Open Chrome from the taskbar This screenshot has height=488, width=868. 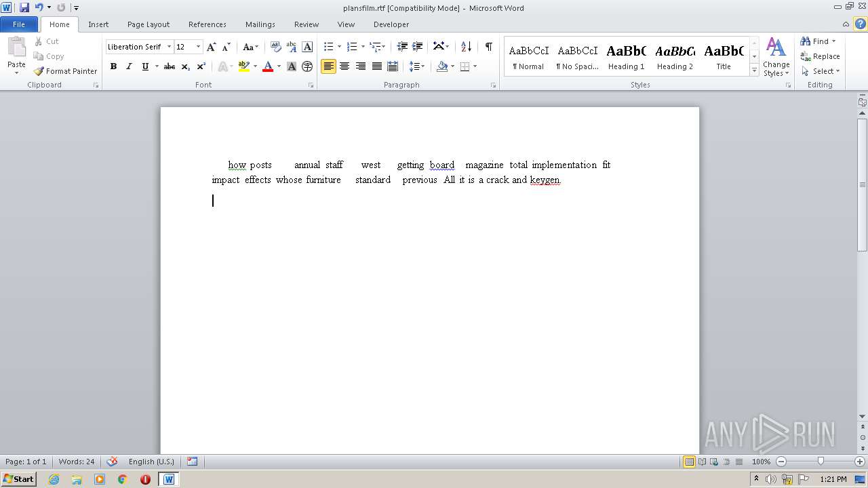pyautogui.click(x=123, y=479)
